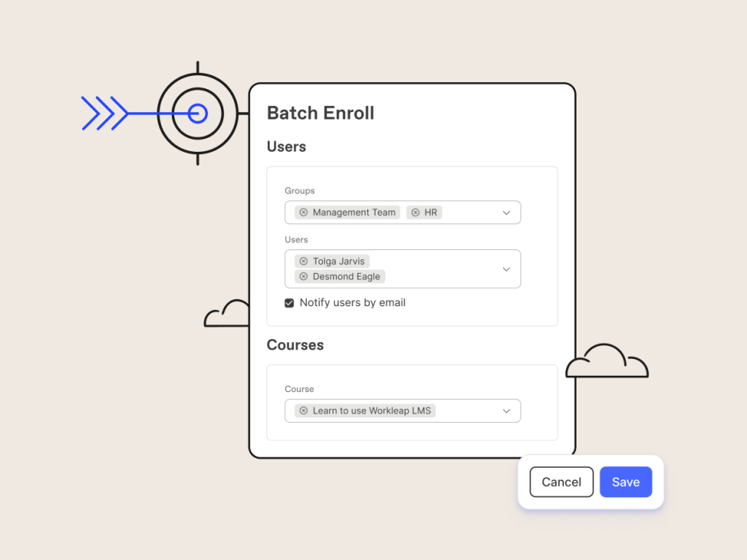Viewport: 747px width, 560px height.
Task: Expand the Groups dropdown chevron
Action: [506, 212]
